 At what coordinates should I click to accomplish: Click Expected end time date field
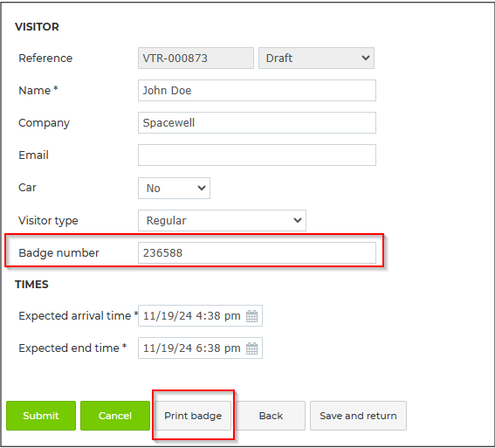click(x=200, y=348)
